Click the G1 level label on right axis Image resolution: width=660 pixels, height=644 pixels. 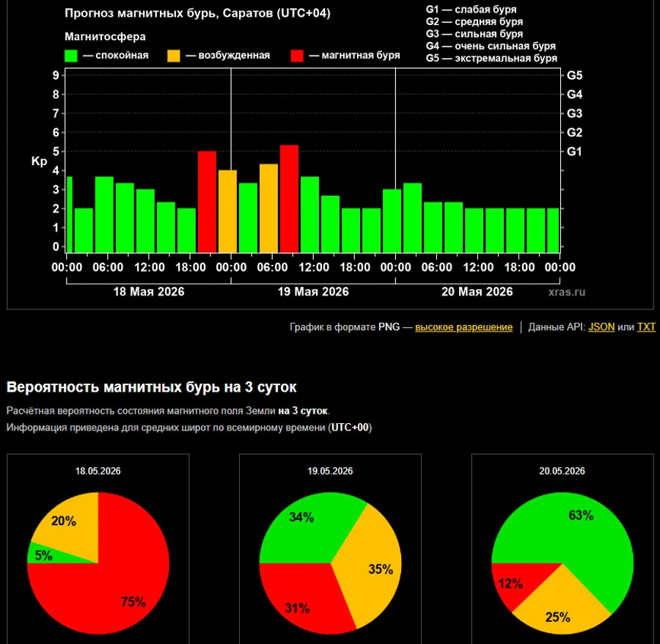(574, 152)
